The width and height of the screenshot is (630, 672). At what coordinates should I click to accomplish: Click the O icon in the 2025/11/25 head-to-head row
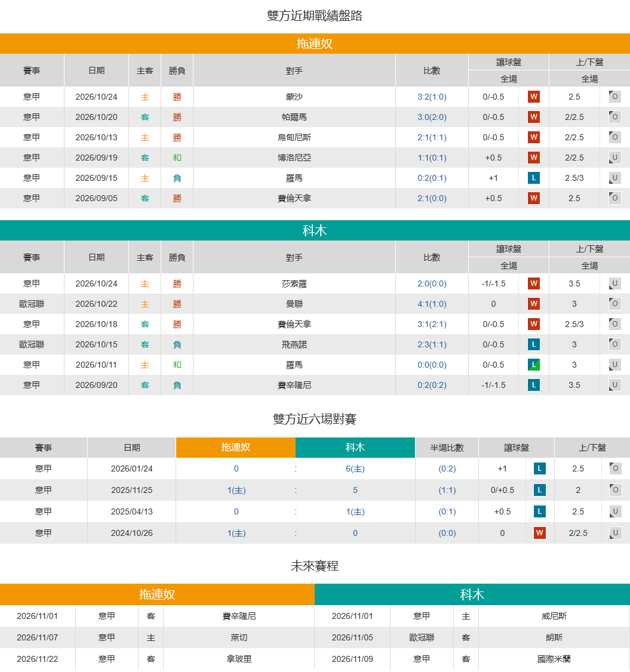click(616, 490)
